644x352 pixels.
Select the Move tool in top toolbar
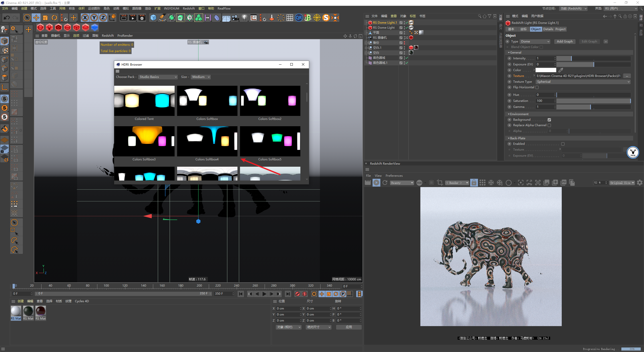coord(36,18)
